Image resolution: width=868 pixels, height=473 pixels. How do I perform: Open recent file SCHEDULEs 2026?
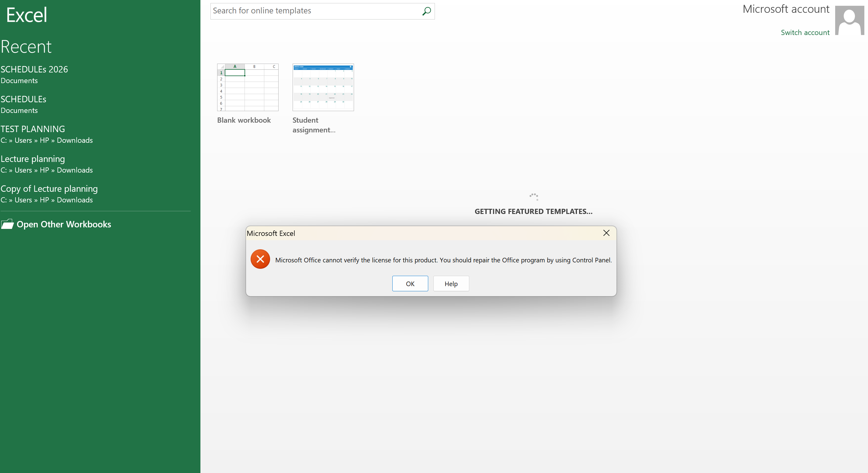coord(34,75)
